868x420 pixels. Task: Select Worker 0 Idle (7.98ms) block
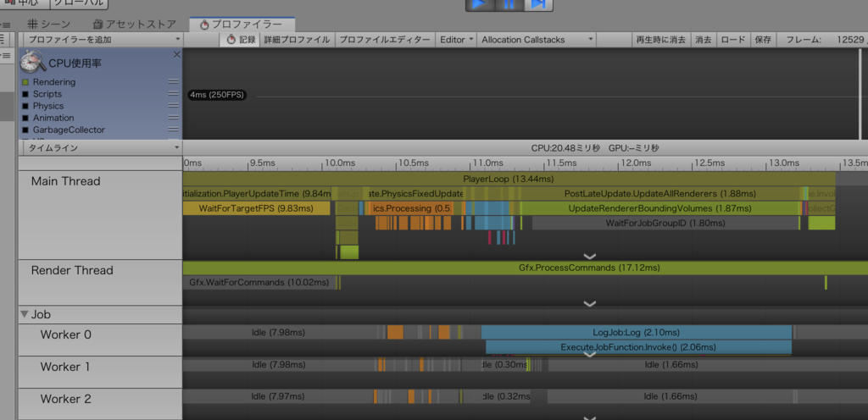click(279, 332)
